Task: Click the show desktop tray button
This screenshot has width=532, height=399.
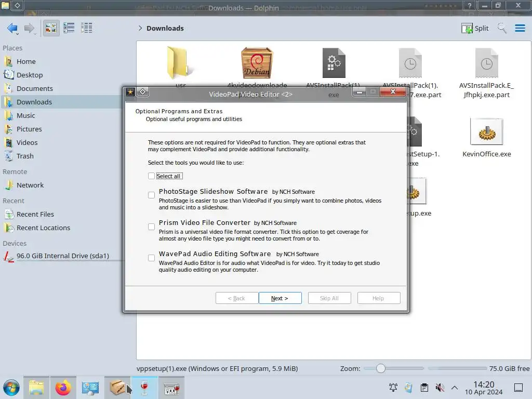Action: pos(518,388)
